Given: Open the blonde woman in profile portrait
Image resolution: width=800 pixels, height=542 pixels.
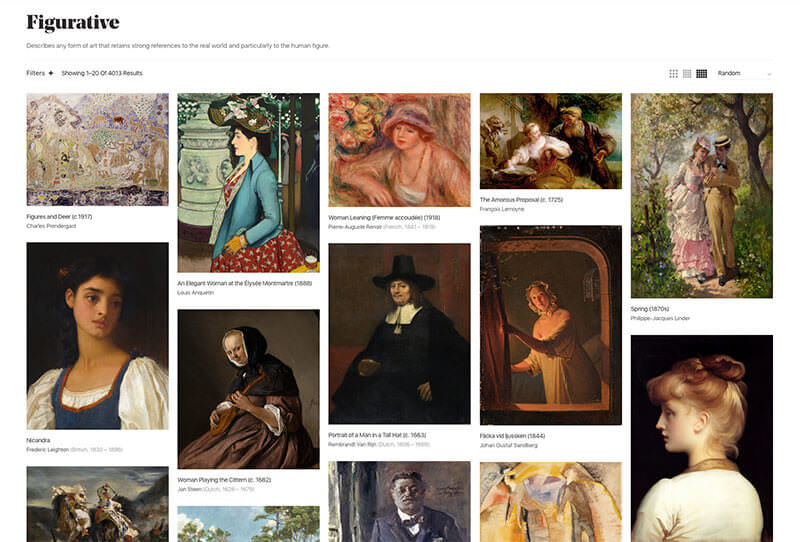Looking at the screenshot, I should click(x=702, y=438).
